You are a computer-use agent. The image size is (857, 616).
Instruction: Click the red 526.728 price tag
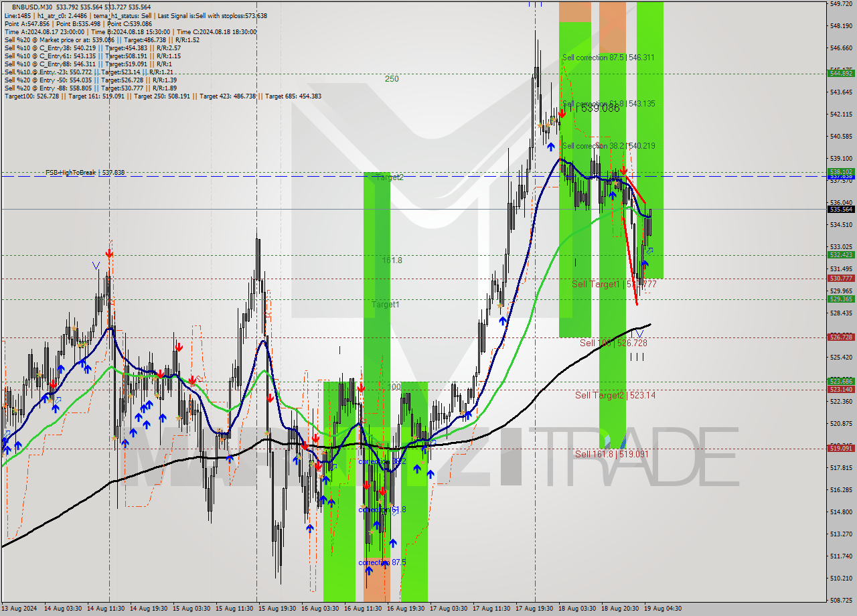tap(841, 337)
